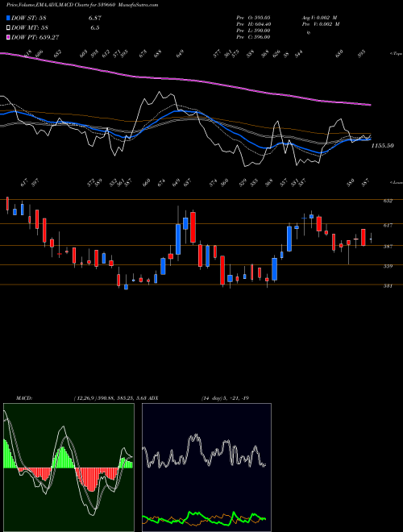Click the 6.87 value beside DOW ST
The width and height of the screenshot is (403, 532).
click(x=93, y=19)
